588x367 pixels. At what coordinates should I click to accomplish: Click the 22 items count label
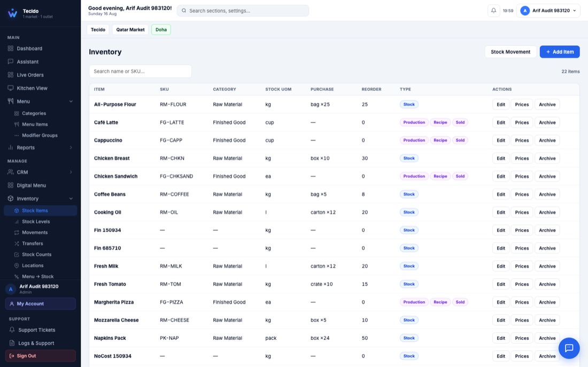coord(570,71)
